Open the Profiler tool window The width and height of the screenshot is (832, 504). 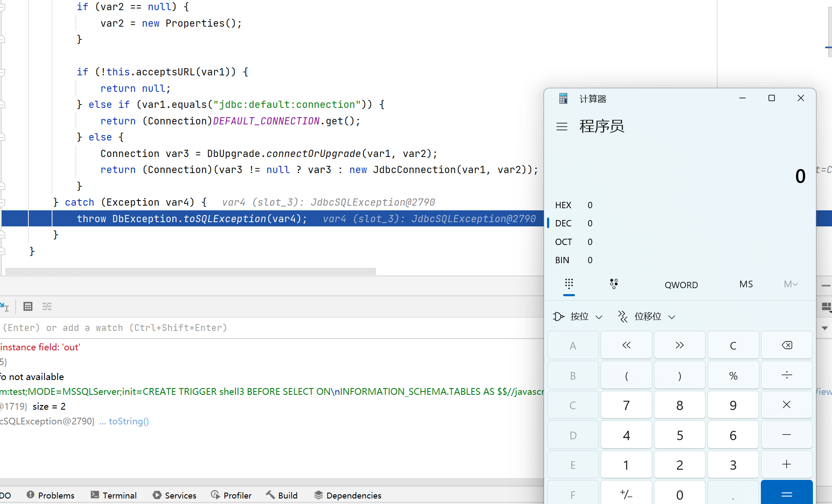pyautogui.click(x=231, y=495)
